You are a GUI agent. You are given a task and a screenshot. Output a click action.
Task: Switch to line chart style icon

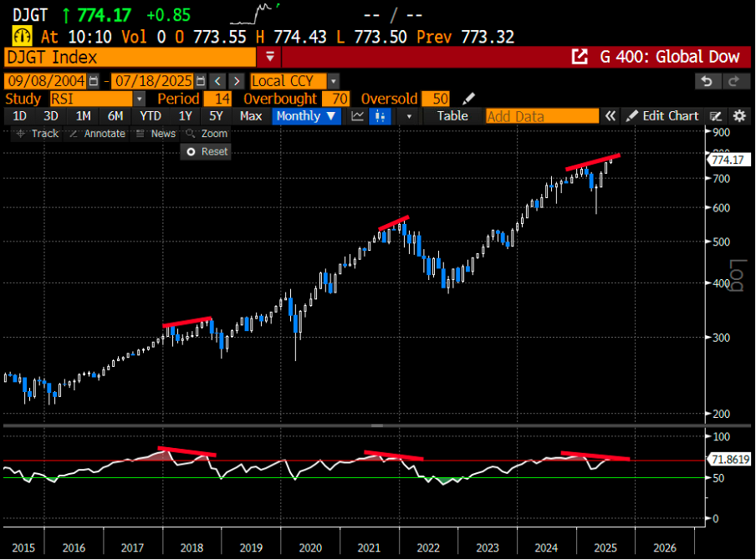tap(357, 116)
